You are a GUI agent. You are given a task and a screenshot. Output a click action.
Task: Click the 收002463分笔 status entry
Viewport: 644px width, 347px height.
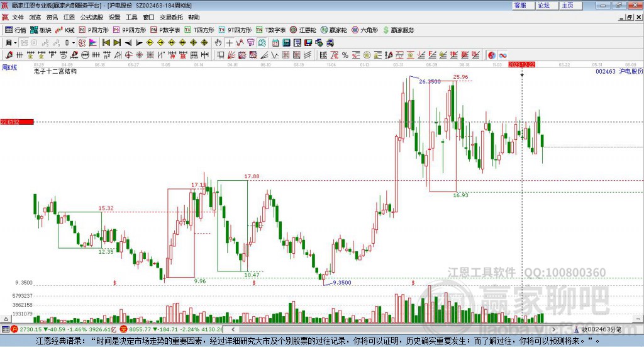tap(601, 329)
